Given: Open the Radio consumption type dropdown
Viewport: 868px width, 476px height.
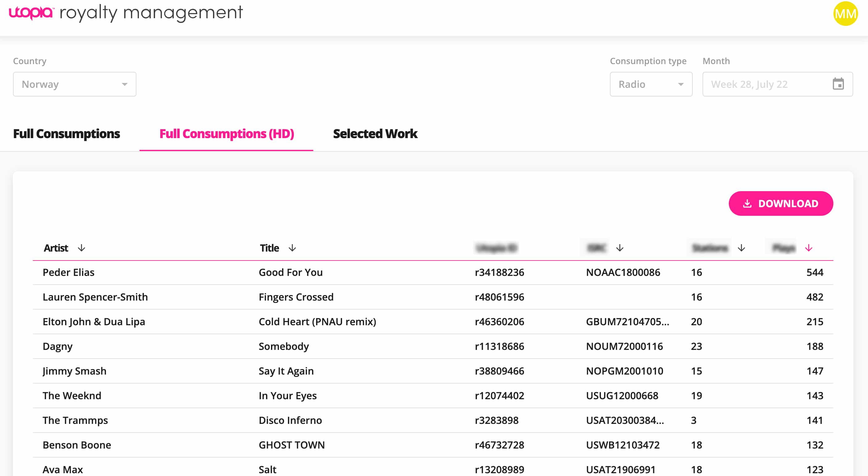Looking at the screenshot, I should (x=651, y=84).
